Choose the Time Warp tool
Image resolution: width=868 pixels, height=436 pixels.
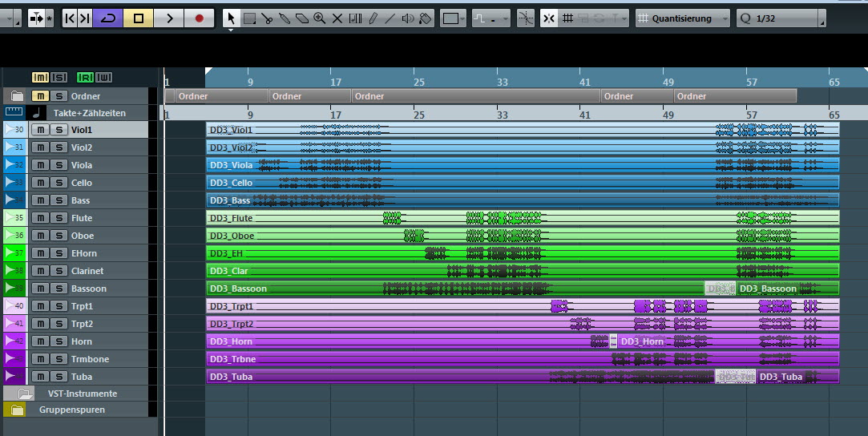coord(355,18)
